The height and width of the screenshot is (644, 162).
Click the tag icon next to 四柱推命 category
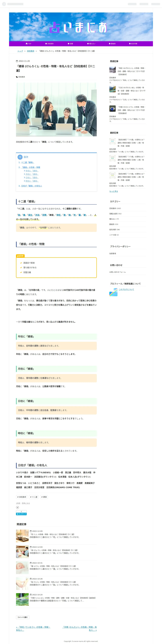(17, 77)
